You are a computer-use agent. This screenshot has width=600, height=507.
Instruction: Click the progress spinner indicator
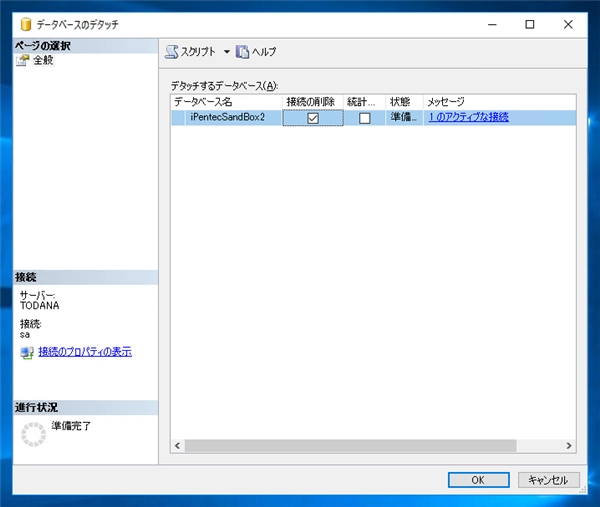click(33, 434)
